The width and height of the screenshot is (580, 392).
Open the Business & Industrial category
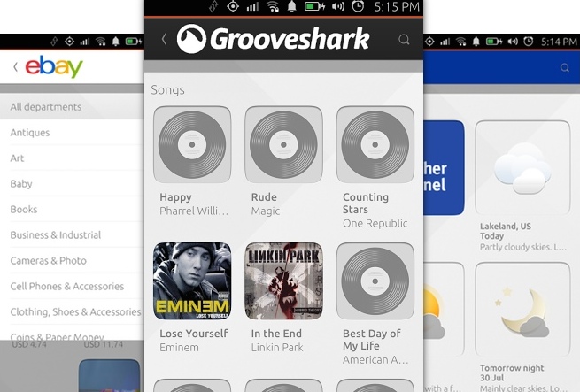coord(56,235)
